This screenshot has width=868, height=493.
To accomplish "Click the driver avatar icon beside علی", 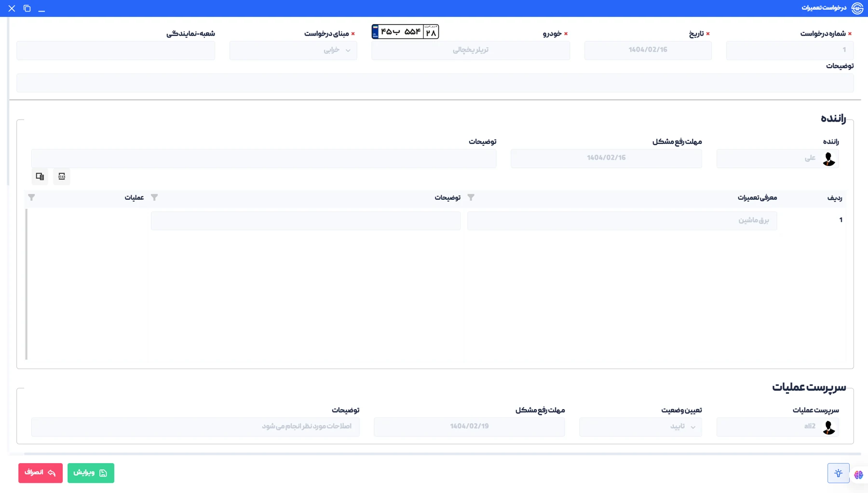I will click(829, 159).
